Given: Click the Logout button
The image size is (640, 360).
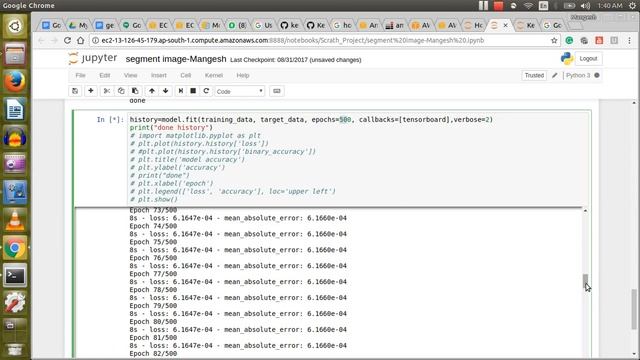Looking at the screenshot, I should coord(588,59).
